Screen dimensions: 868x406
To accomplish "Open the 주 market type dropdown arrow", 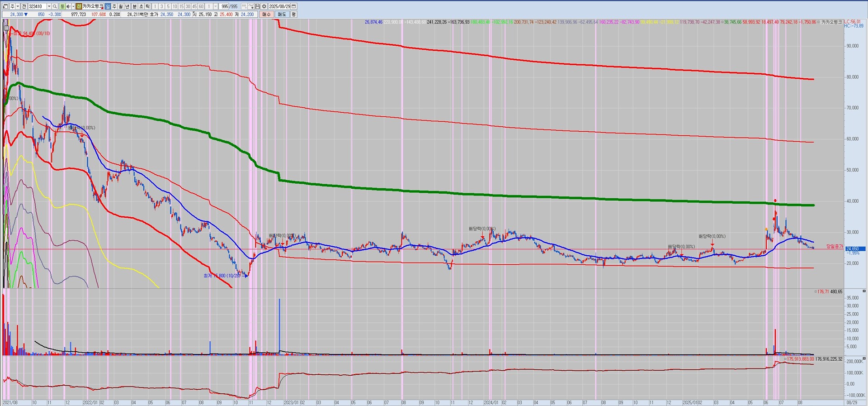I will [18, 6].
